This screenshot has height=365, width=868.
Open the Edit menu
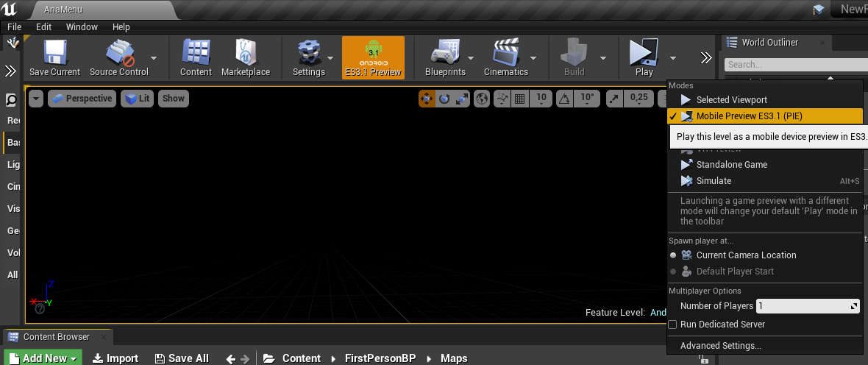point(43,26)
